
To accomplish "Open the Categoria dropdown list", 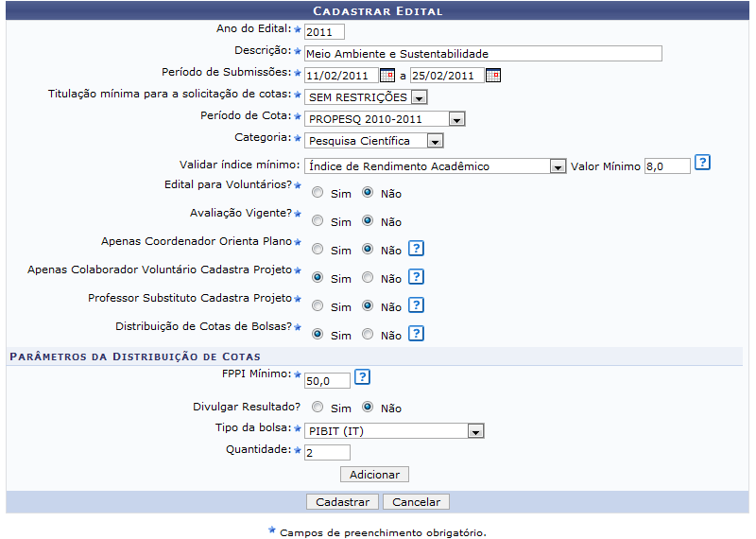I will [434, 141].
